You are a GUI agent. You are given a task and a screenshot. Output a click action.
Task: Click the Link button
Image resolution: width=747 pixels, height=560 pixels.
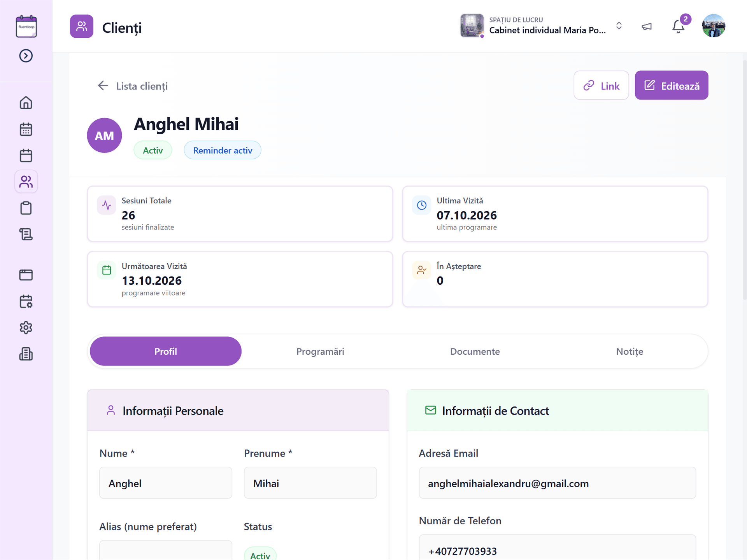click(x=601, y=85)
